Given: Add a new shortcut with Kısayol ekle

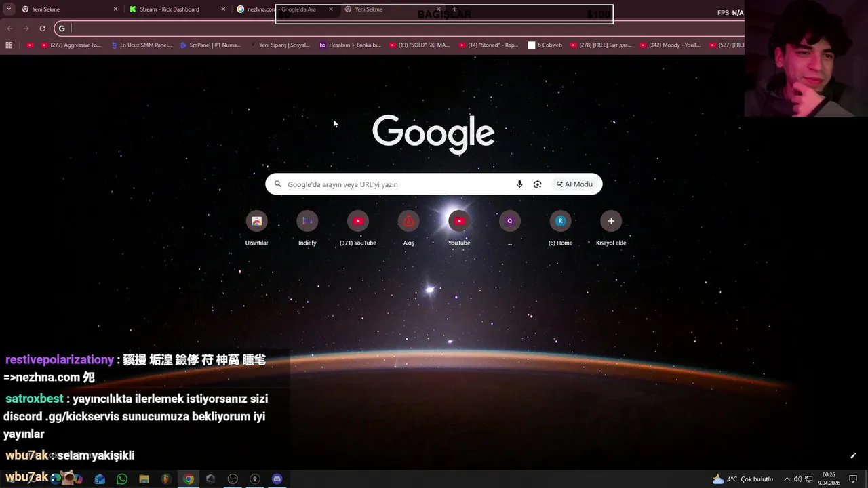Looking at the screenshot, I should (611, 228).
